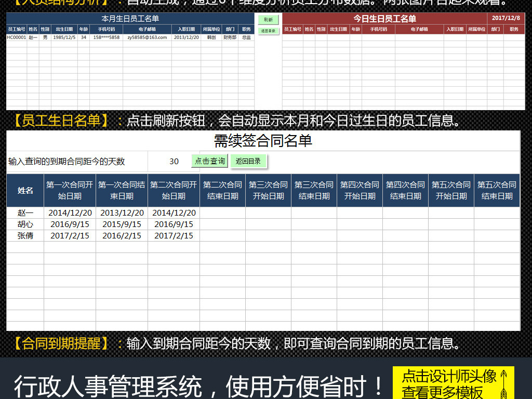The image size is (532, 399).
Task: Select employee 赵一 in contract list
Action: (25, 212)
